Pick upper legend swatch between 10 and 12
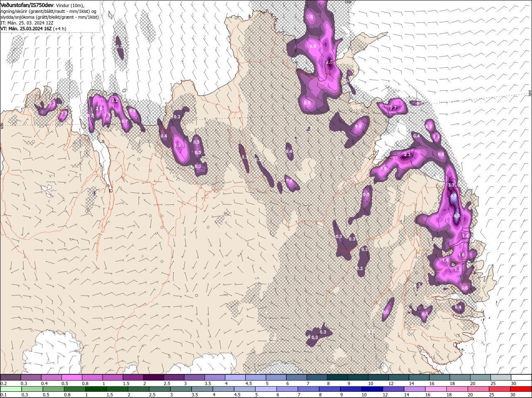The height and width of the screenshot is (398, 532). [x=378, y=377]
